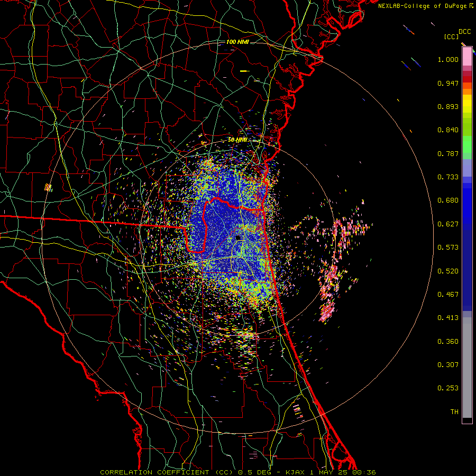The image size is (476, 476).
Task: Click the 0.5 DEG elevation text
Action: click(255, 472)
